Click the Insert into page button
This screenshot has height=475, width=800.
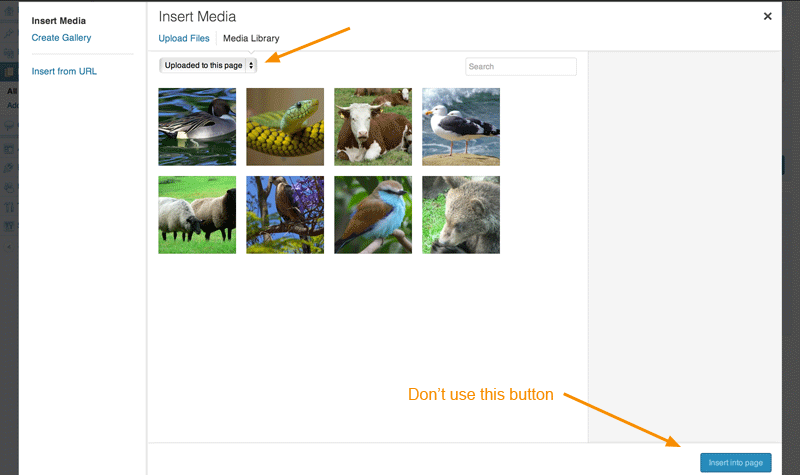click(735, 463)
